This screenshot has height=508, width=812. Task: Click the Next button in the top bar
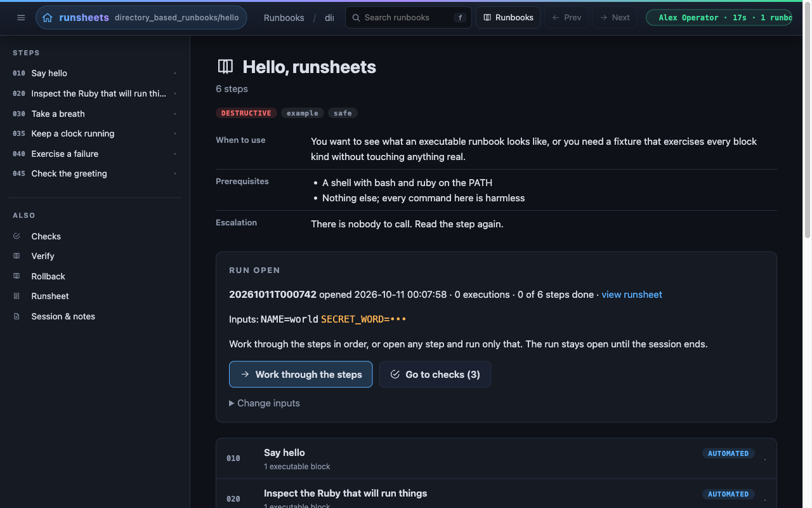(615, 18)
